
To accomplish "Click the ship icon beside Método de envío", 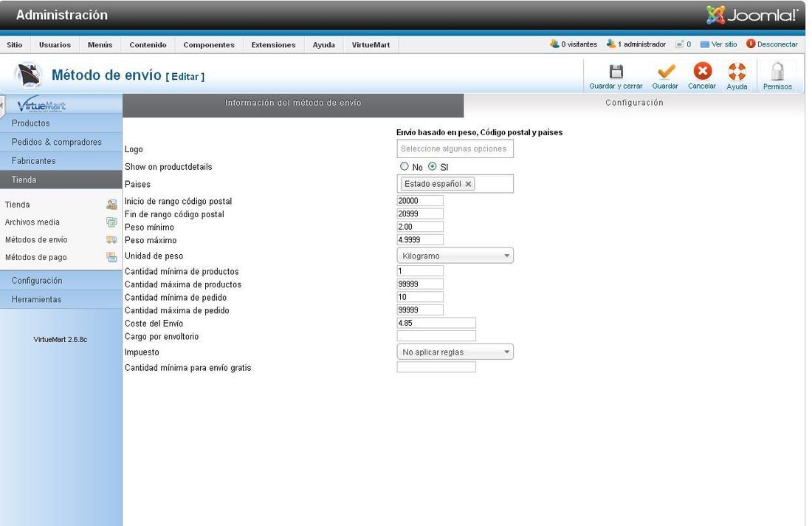I will point(28,75).
